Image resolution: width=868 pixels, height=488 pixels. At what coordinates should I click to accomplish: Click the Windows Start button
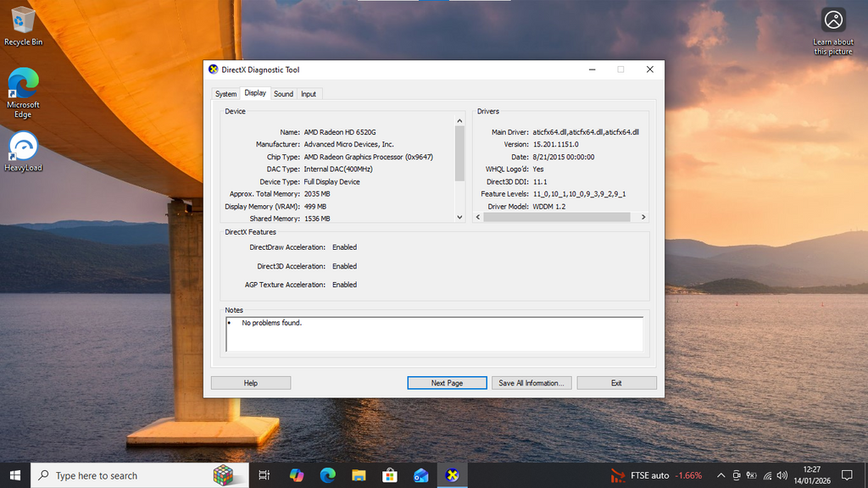pyautogui.click(x=15, y=475)
